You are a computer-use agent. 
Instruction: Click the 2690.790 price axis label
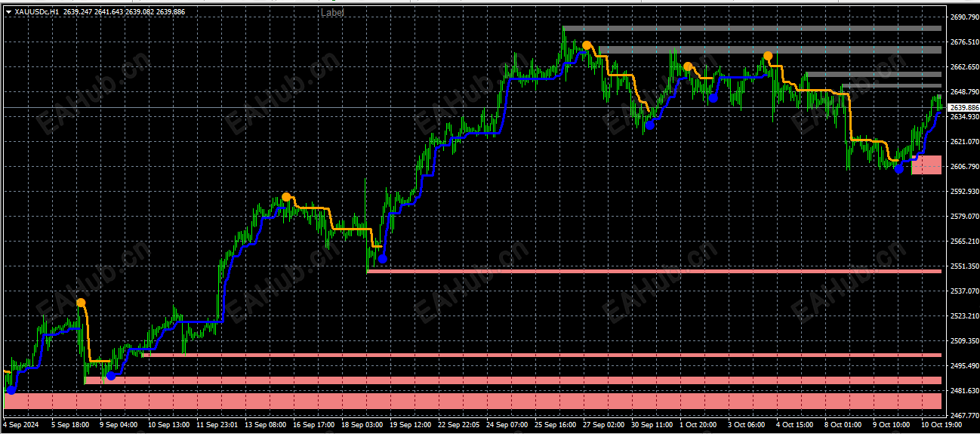964,17
